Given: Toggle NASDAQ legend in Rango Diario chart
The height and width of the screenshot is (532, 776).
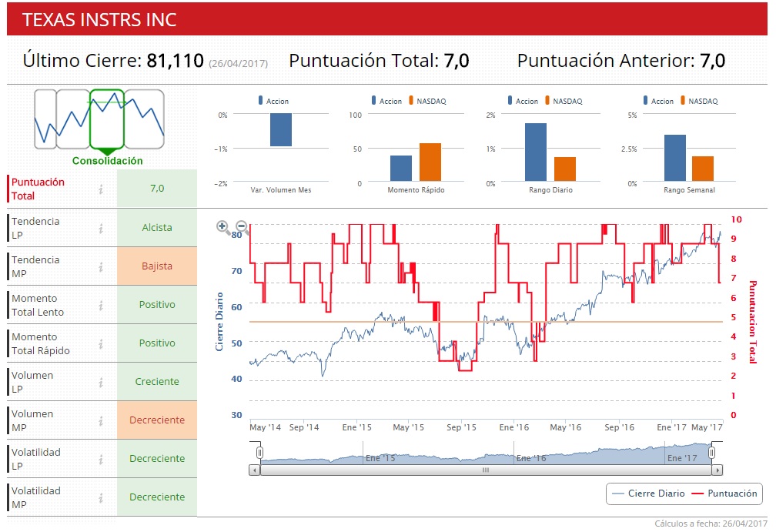Looking at the screenshot, I should click(x=564, y=100).
